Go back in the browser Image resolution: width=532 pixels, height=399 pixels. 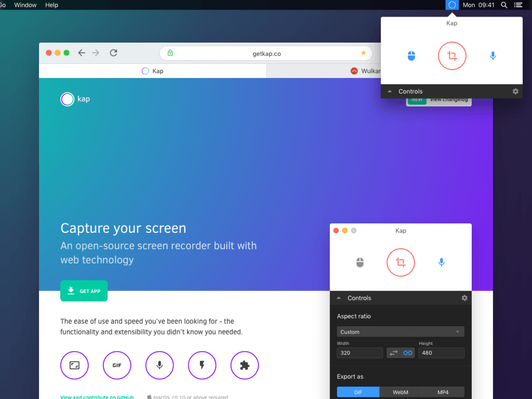pyautogui.click(x=82, y=52)
